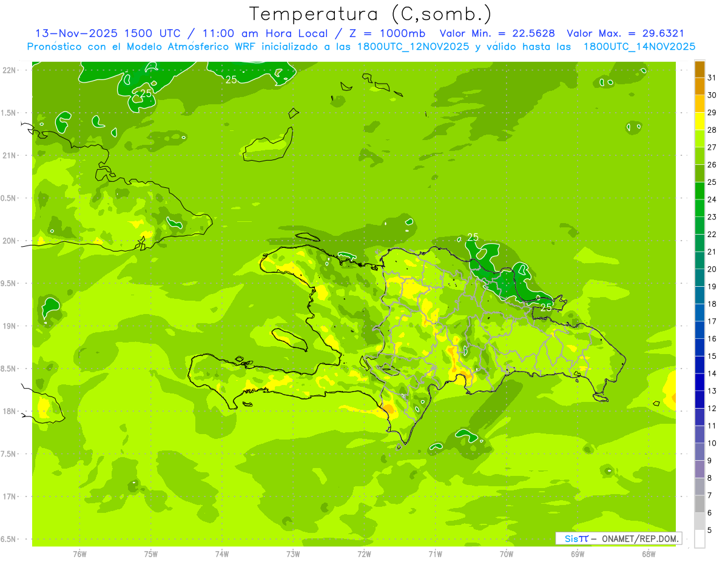Pick the legend color between 13 and 14
This screenshot has width=728, height=562.
pyautogui.click(x=699, y=383)
